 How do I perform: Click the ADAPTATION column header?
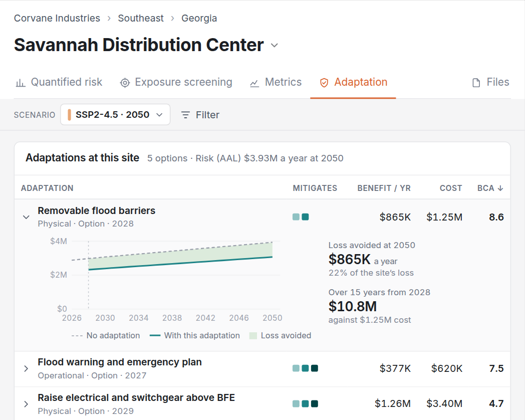47,188
